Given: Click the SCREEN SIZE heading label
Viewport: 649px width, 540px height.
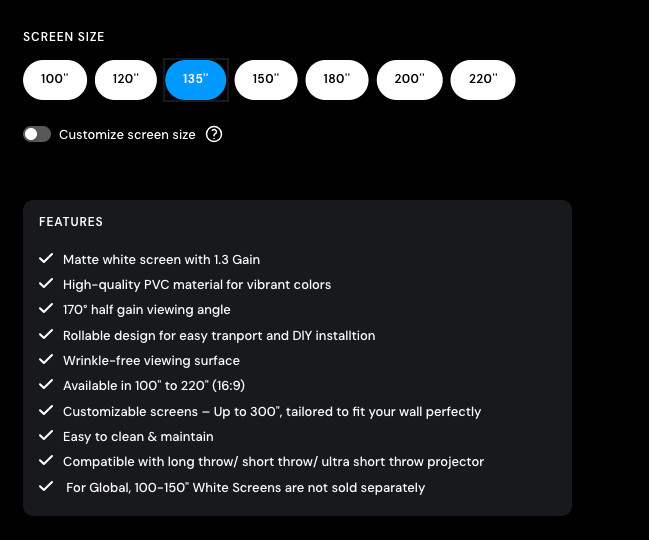Looking at the screenshot, I should click(x=64, y=37).
